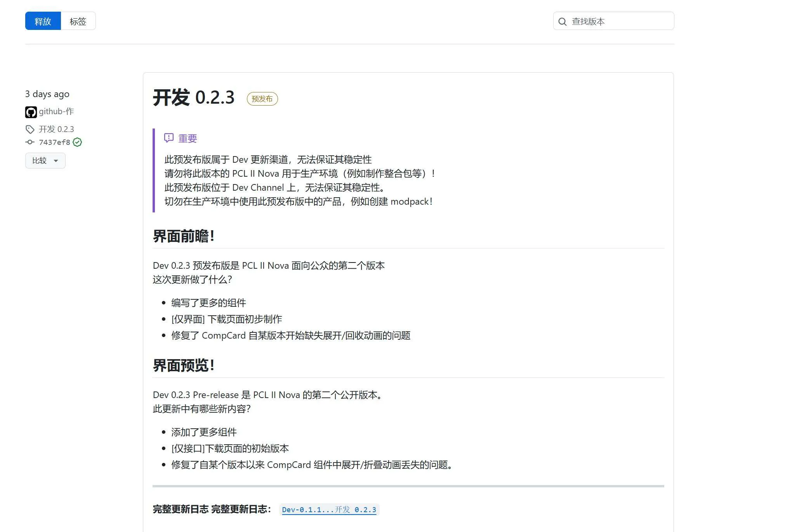Click the line 编写了更多的组件
This screenshot has width=785, height=532.
coord(209,303)
